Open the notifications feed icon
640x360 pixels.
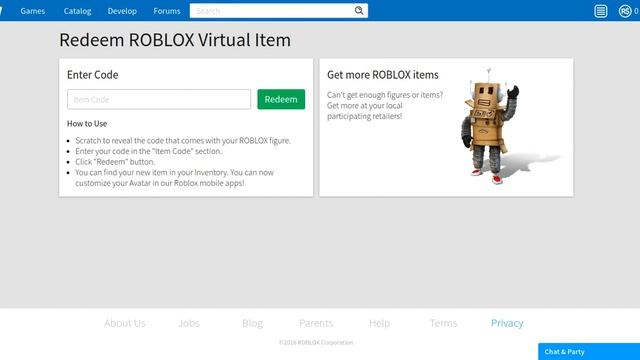(600, 11)
